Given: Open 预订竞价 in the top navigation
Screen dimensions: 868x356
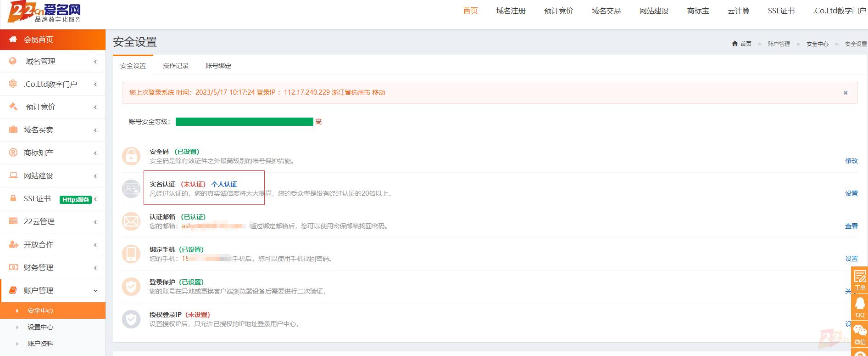Looking at the screenshot, I should click(559, 11).
